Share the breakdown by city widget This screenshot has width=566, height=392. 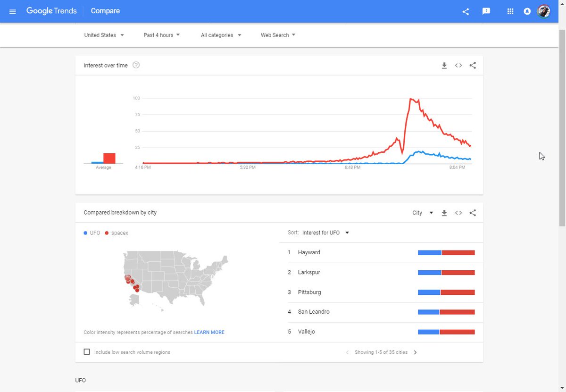[473, 213]
